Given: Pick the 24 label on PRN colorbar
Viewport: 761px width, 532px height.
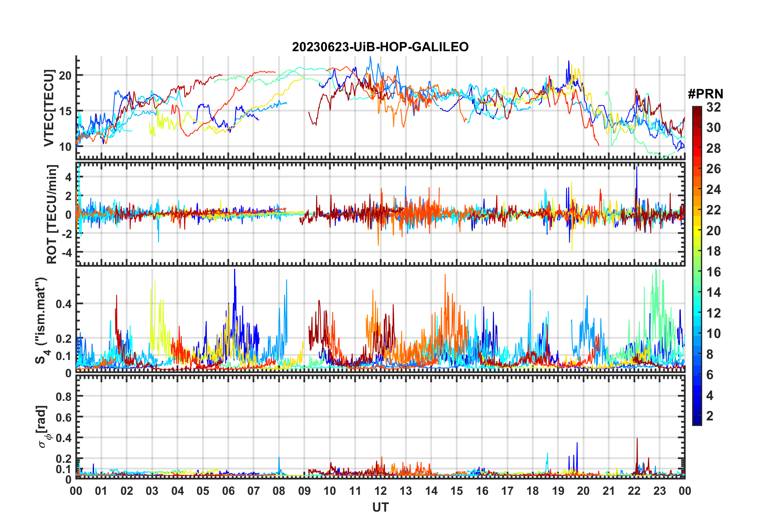Looking at the screenshot, I should pyautogui.click(x=713, y=190).
